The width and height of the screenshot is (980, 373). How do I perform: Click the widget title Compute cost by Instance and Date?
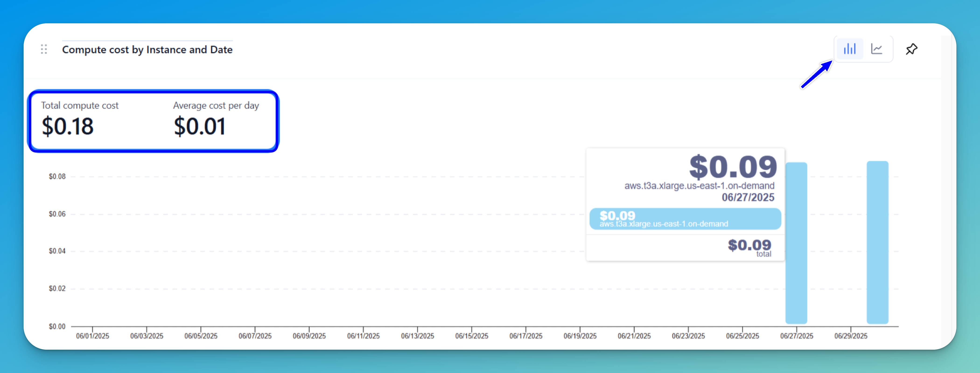click(147, 50)
